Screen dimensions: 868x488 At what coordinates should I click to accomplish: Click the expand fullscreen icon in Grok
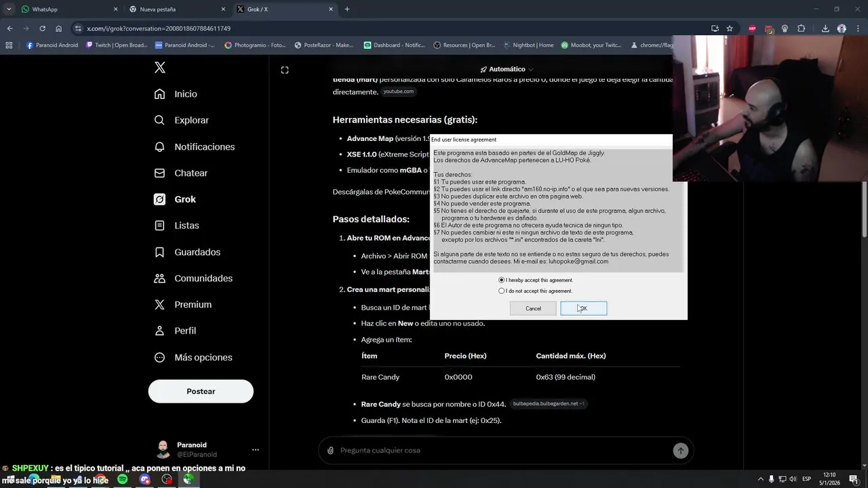[285, 70]
